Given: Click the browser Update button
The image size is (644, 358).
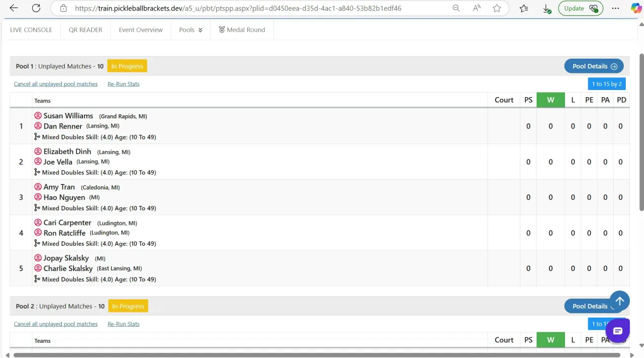Looking at the screenshot, I should pyautogui.click(x=580, y=8).
